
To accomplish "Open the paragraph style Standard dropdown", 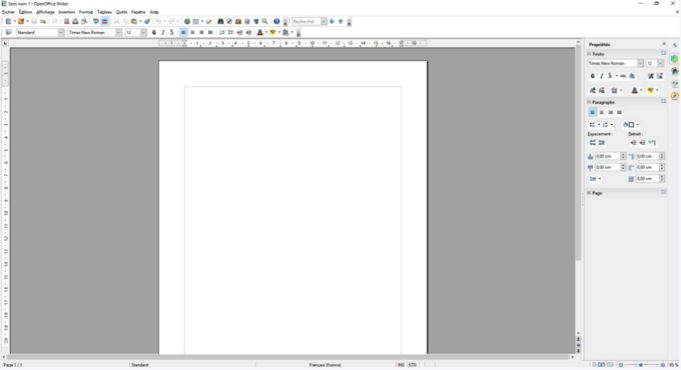I will click(61, 33).
